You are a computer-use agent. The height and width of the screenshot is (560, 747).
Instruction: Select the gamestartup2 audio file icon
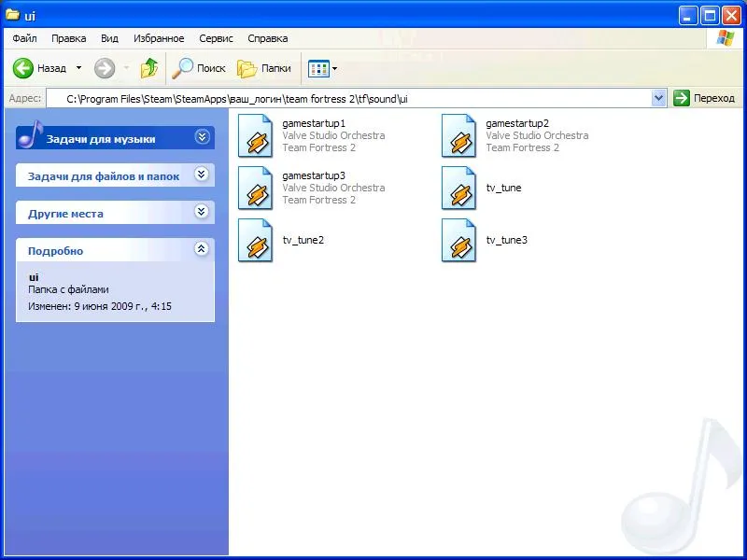[458, 135]
